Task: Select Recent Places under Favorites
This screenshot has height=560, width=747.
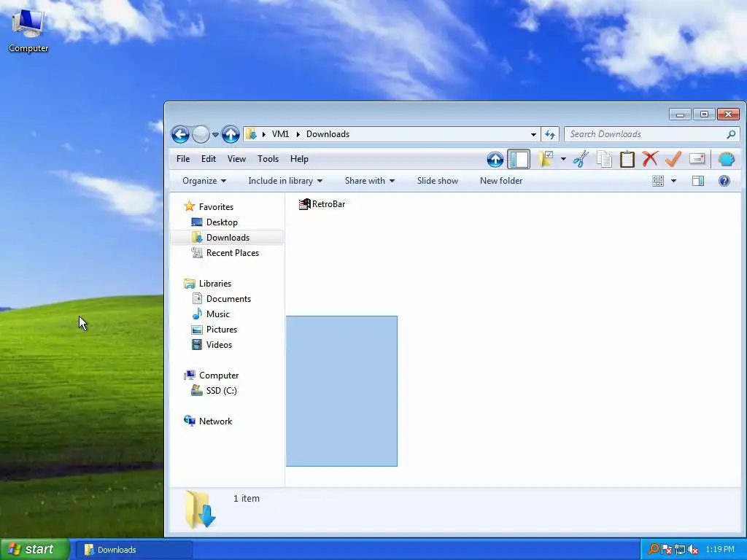Action: 232,253
